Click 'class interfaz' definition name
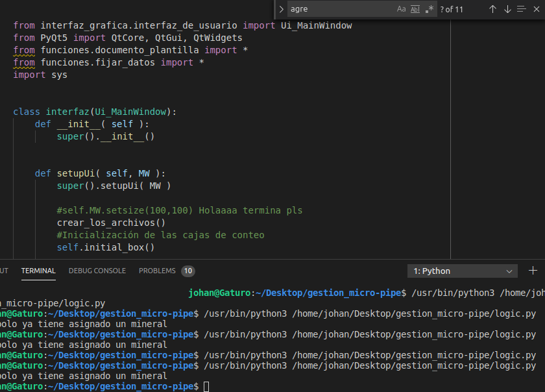This screenshot has width=545, height=392. coord(67,112)
